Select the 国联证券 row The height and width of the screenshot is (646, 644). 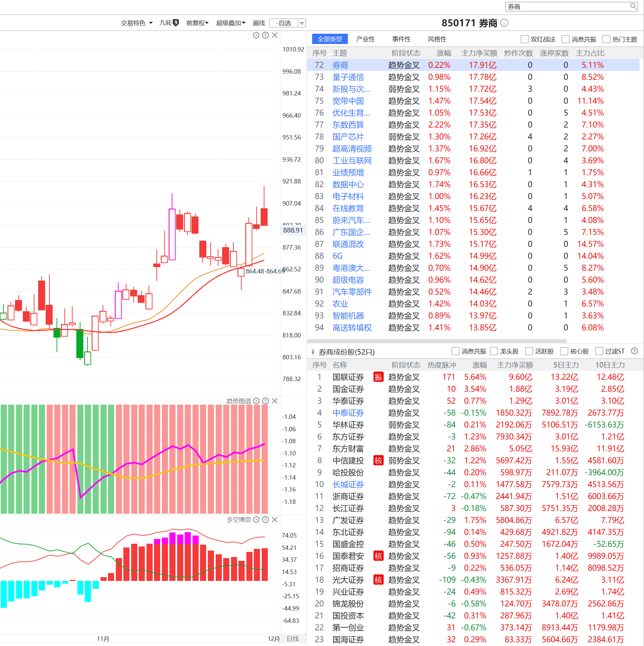[x=473, y=377]
